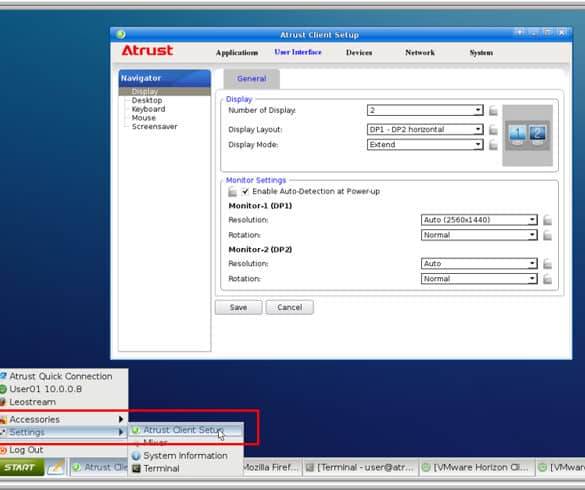Choose Mouse in the Navigator list
Screen dimensions: 585x490
pyautogui.click(x=143, y=118)
